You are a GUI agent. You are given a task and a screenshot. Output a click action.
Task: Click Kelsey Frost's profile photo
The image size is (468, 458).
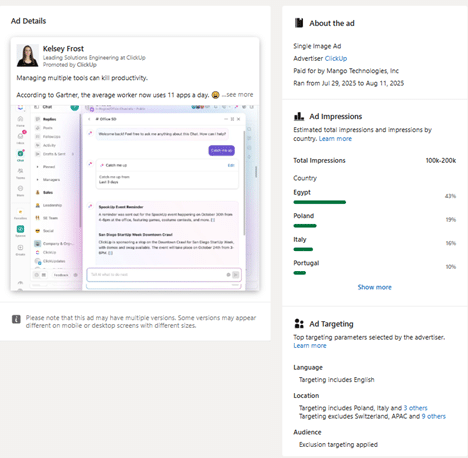tap(27, 55)
